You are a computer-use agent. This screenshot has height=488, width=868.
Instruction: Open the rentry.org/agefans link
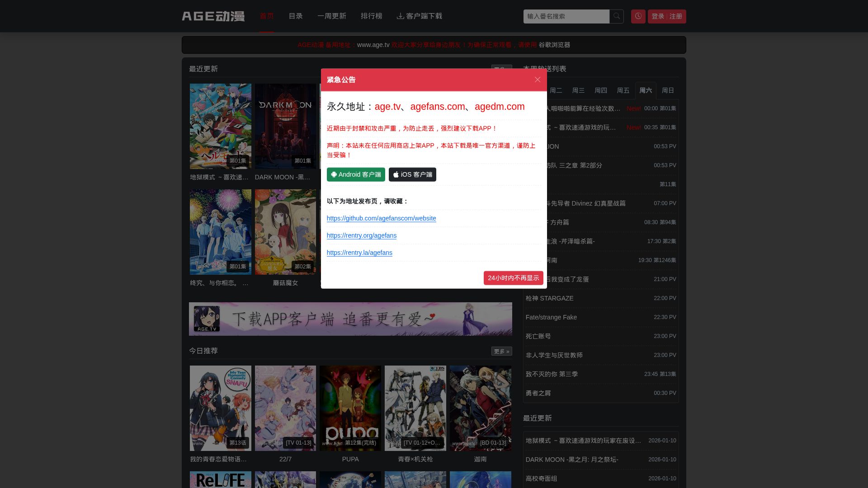[361, 235]
